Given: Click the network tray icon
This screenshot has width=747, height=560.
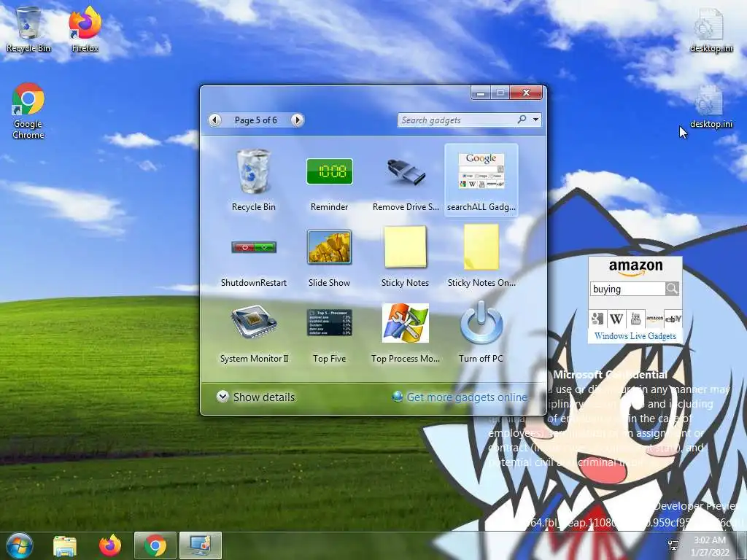Looking at the screenshot, I should 673,545.
